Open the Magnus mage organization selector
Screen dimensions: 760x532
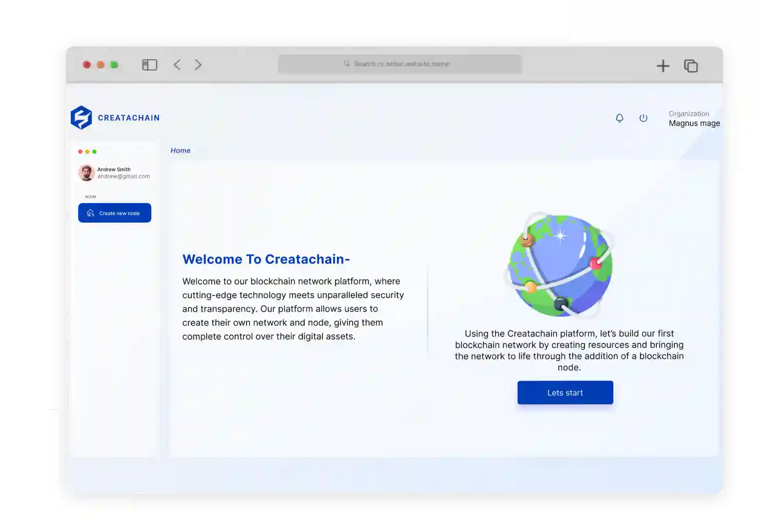click(694, 123)
